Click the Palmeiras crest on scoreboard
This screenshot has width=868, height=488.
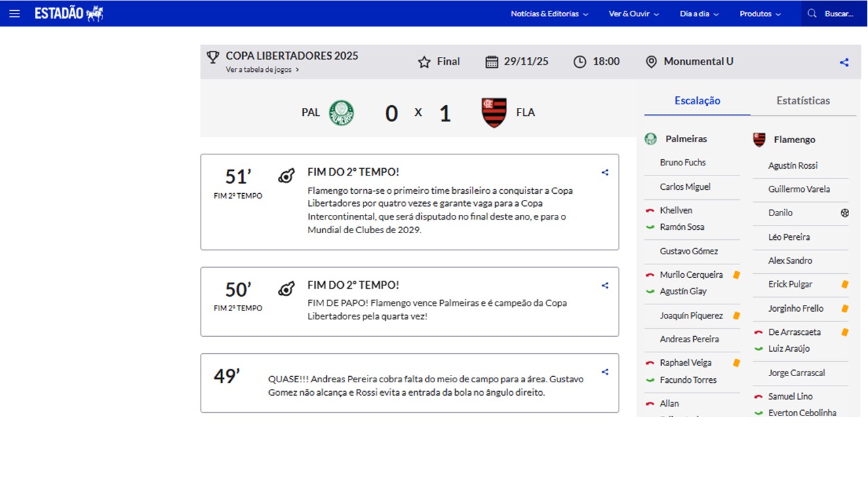(341, 113)
